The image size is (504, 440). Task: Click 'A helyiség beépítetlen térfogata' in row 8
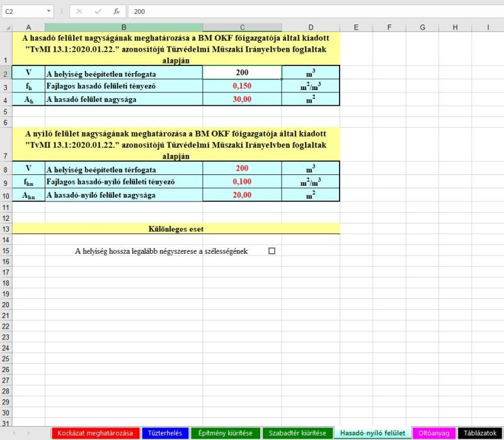(x=101, y=170)
